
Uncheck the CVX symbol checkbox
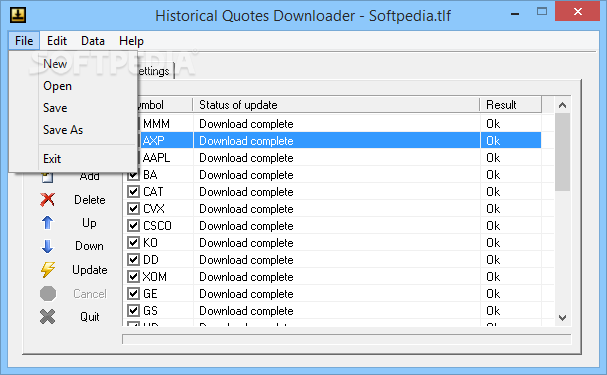tap(134, 209)
